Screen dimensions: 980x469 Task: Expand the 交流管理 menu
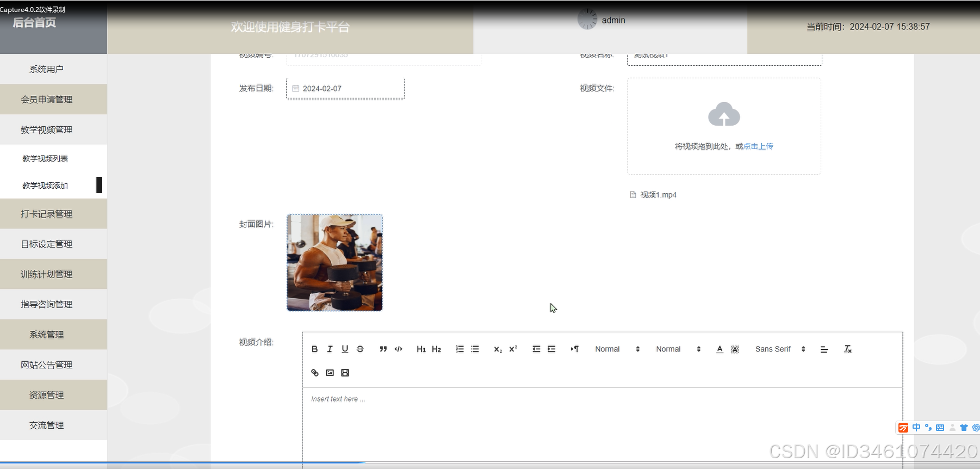point(53,425)
